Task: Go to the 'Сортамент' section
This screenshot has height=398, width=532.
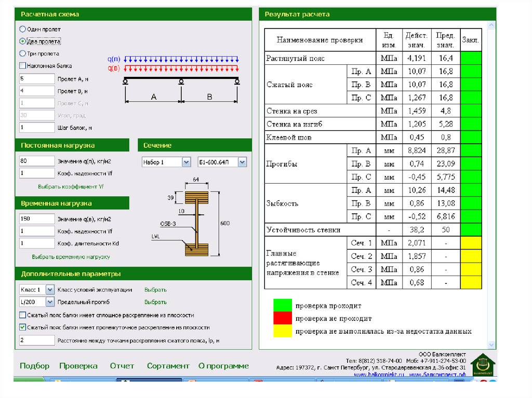Action: click(x=168, y=366)
